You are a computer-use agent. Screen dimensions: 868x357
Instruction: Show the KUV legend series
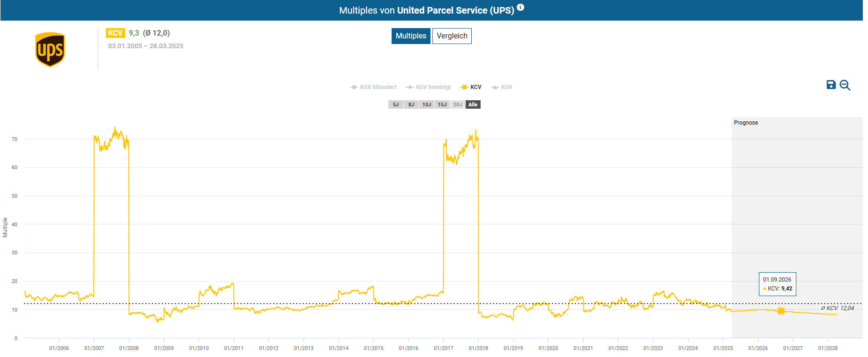coord(502,87)
